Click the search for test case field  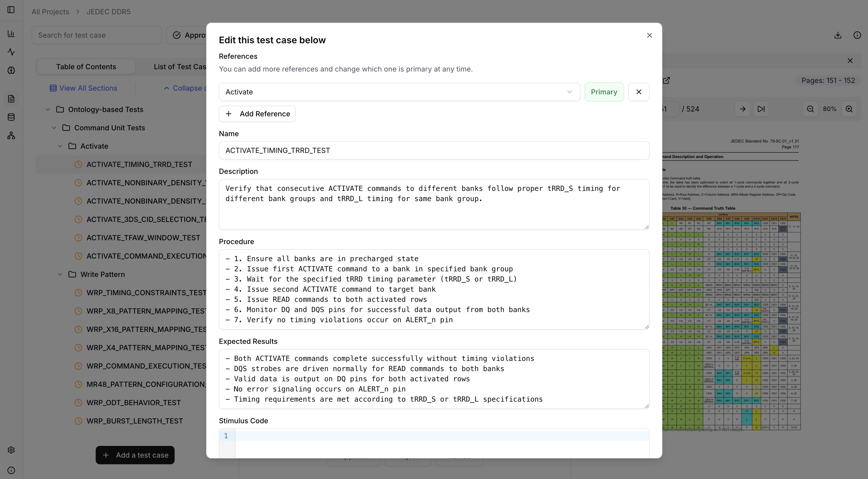(x=96, y=35)
